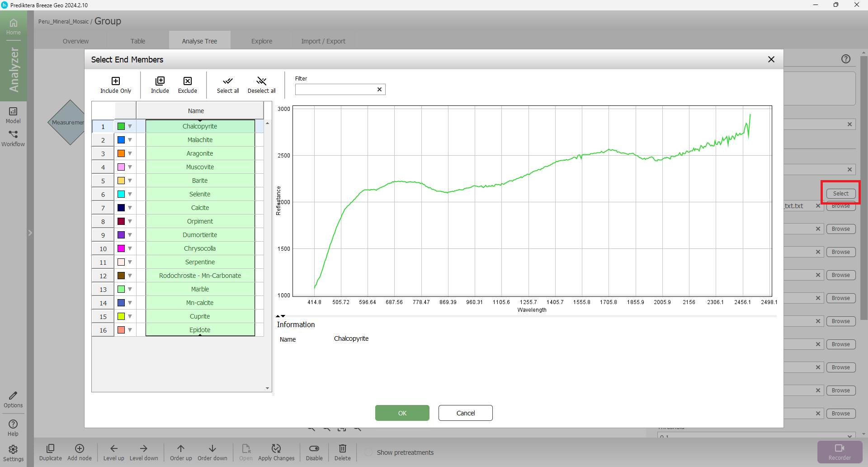Click the Cancel button

click(x=465, y=413)
